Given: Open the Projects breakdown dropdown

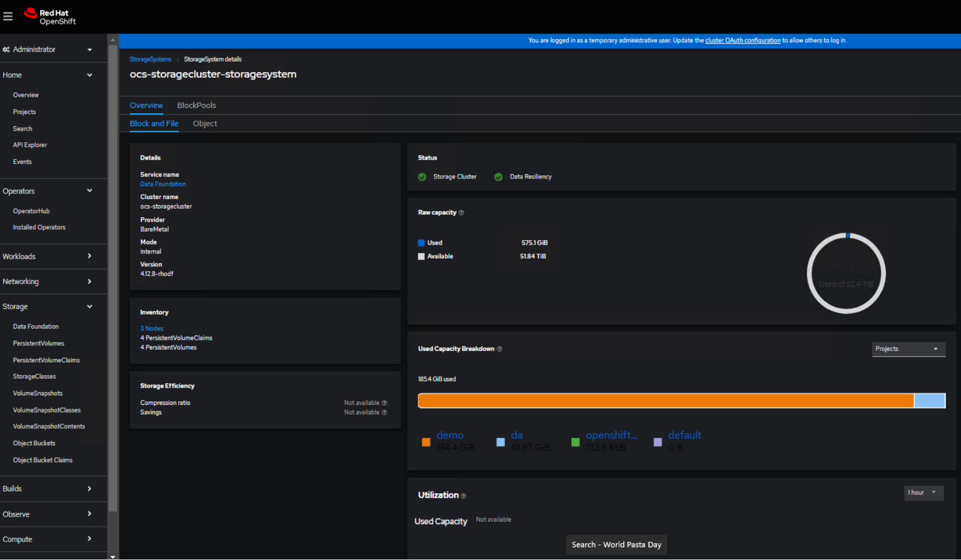Looking at the screenshot, I should (909, 349).
